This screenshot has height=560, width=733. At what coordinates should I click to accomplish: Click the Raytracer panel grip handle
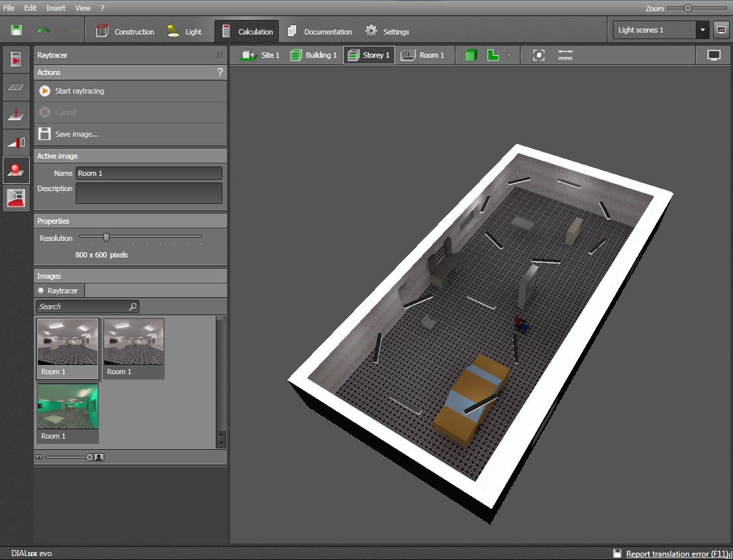(x=220, y=55)
